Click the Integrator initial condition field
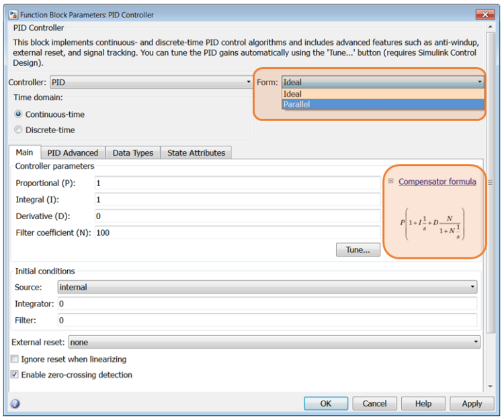Viewport: 504px width, 420px height. [267, 304]
